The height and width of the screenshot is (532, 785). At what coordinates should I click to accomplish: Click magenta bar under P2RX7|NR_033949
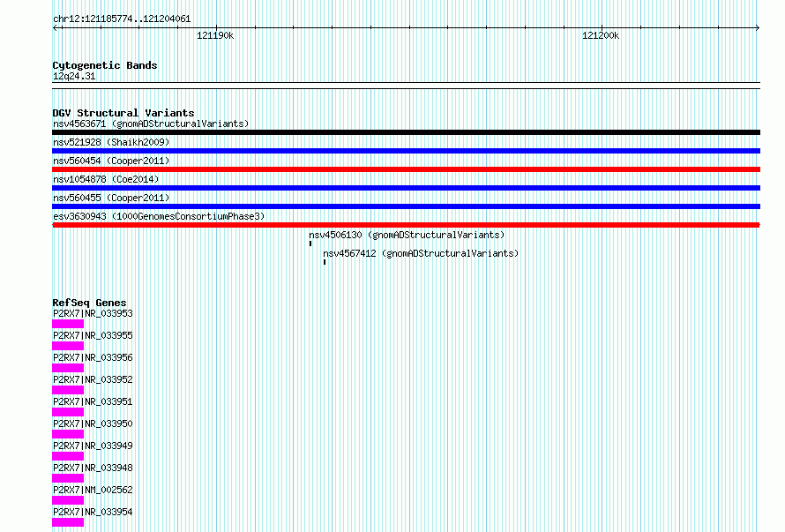68,456
